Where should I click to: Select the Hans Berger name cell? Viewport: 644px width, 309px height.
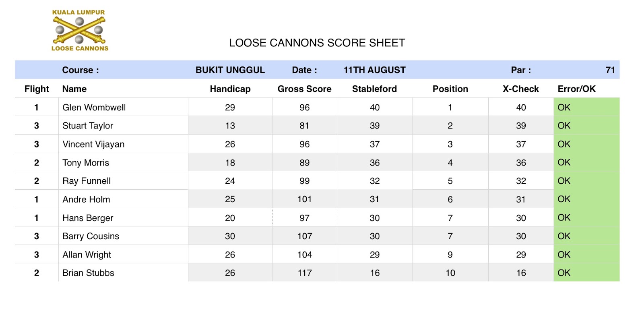(88, 218)
